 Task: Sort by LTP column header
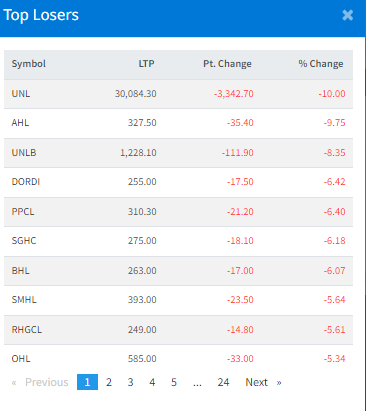point(146,64)
